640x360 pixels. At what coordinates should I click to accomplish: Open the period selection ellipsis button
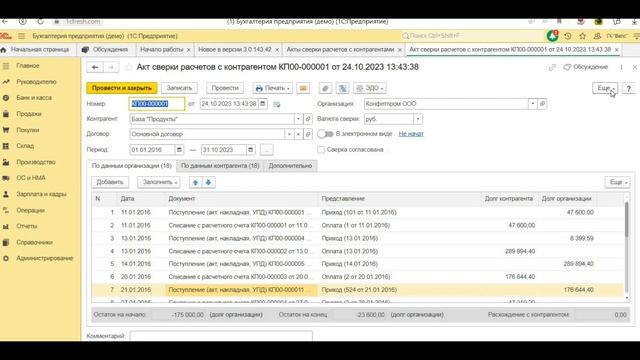coord(267,150)
